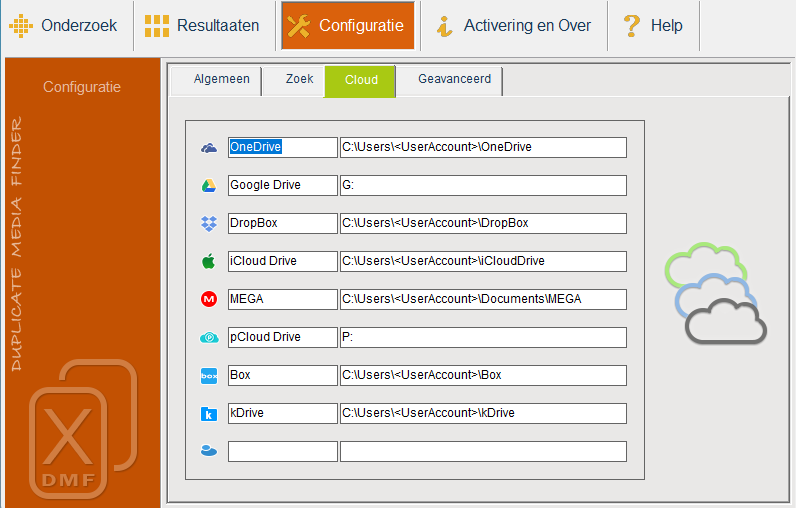Open the Resultaaten section
Viewport: 796px width, 508px height.
click(204, 25)
